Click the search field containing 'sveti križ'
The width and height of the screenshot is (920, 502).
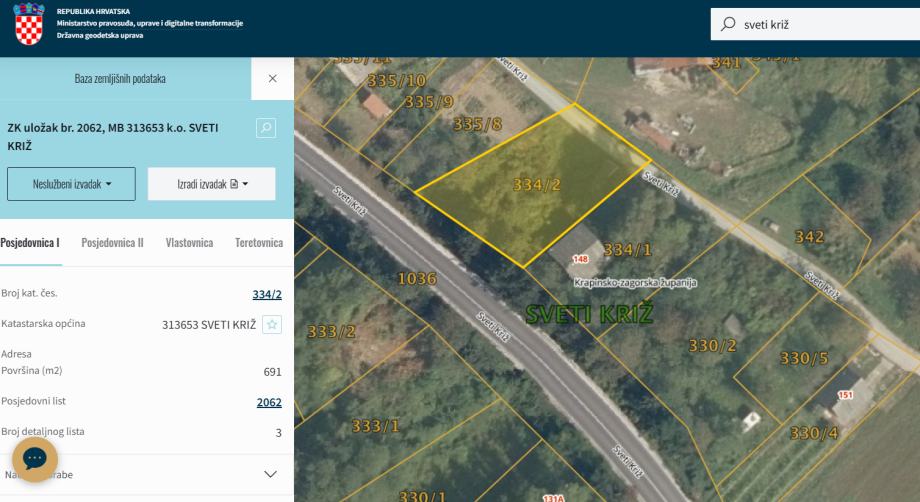pyautogui.click(x=816, y=24)
